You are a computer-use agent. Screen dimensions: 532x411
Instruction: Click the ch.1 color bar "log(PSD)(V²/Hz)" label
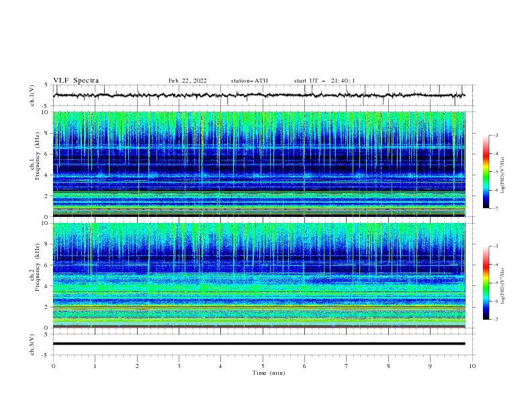(x=503, y=175)
